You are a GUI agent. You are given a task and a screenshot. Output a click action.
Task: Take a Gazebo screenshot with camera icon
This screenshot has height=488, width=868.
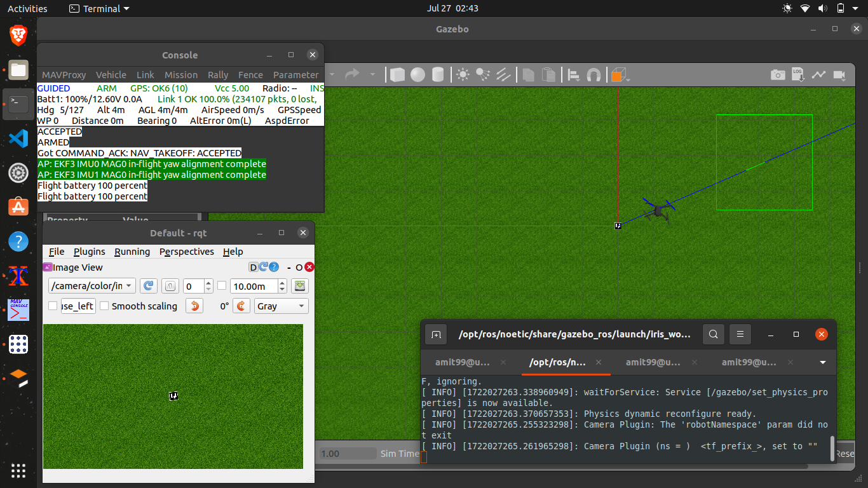click(x=778, y=75)
